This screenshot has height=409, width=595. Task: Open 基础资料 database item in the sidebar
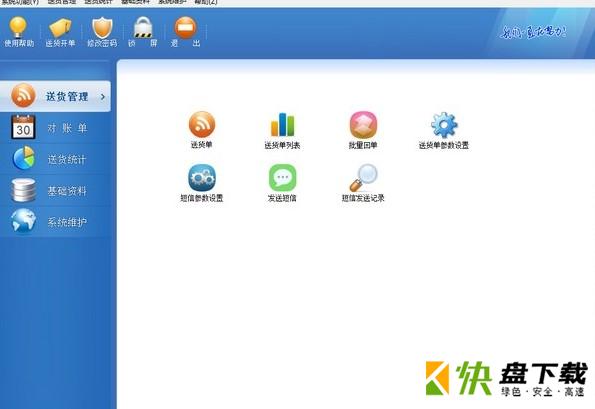coord(55,190)
